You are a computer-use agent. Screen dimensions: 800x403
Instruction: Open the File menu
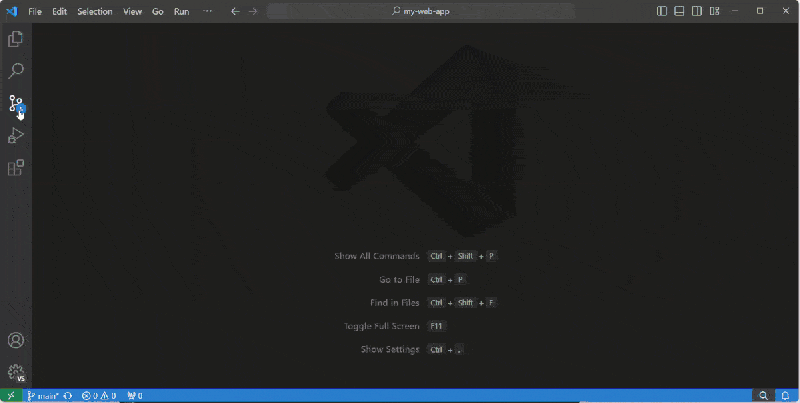coord(35,11)
